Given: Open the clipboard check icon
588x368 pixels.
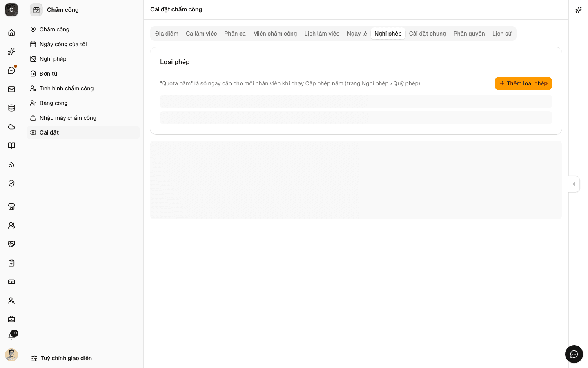Looking at the screenshot, I should [x=11, y=263].
